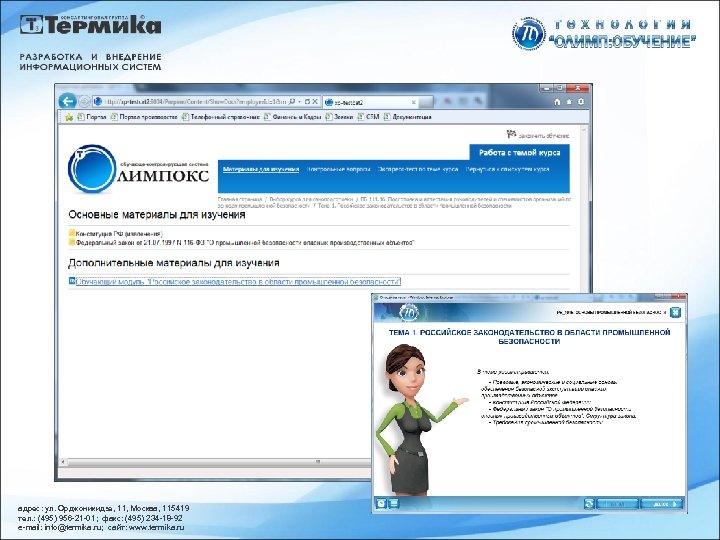Open browser Tools with the gear icon
This screenshot has height=540, width=720.
pos(581,102)
